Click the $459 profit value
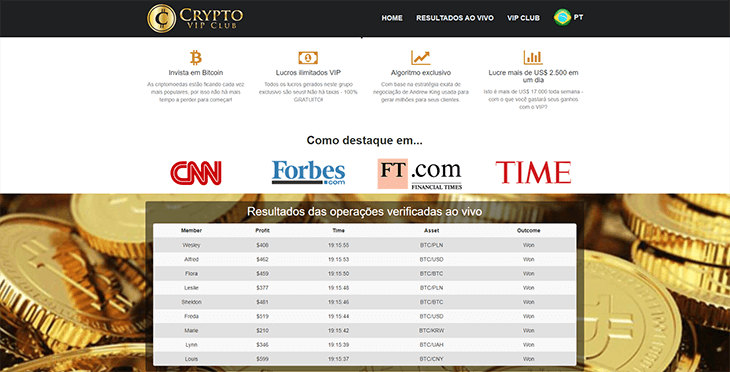This screenshot has height=372, width=730. coord(263,274)
